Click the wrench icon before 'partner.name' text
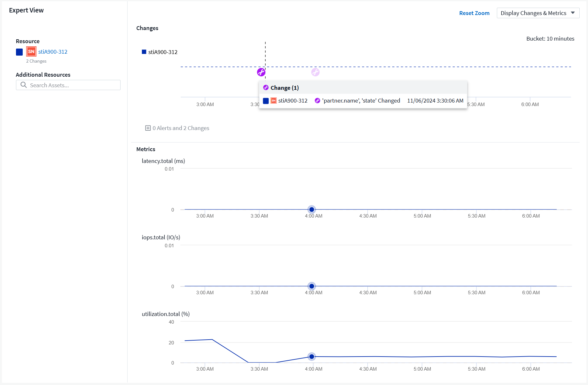The height and width of the screenshot is (385, 588). pyautogui.click(x=317, y=101)
